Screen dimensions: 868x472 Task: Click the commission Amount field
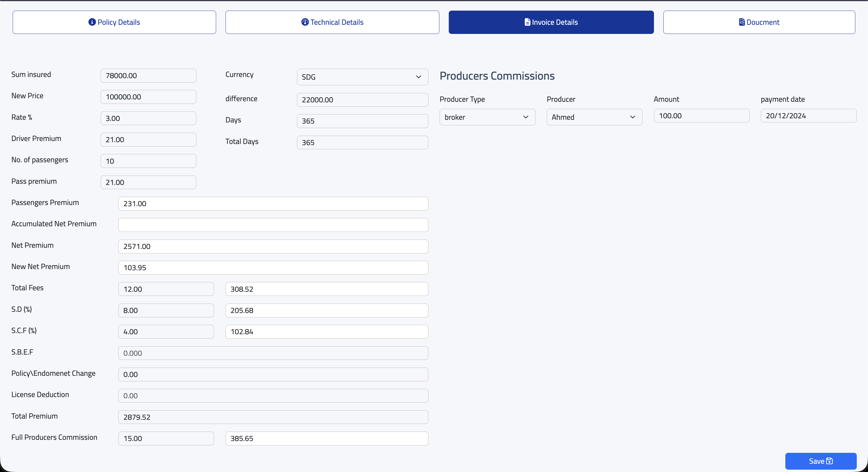701,116
